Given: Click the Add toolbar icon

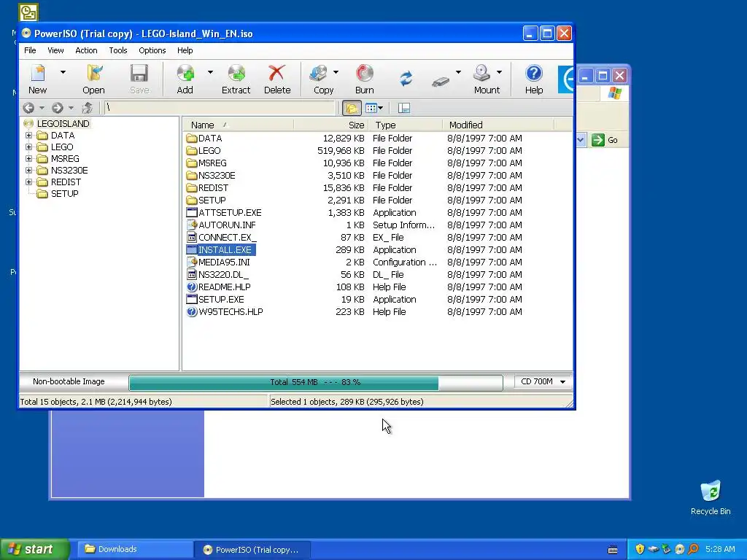Looking at the screenshot, I should pos(185,79).
